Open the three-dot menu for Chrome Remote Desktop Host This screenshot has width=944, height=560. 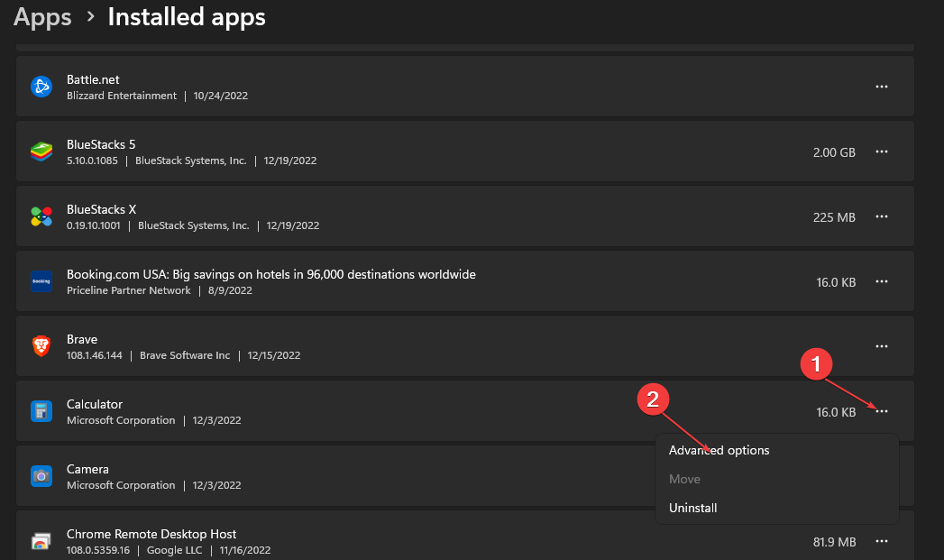click(882, 541)
